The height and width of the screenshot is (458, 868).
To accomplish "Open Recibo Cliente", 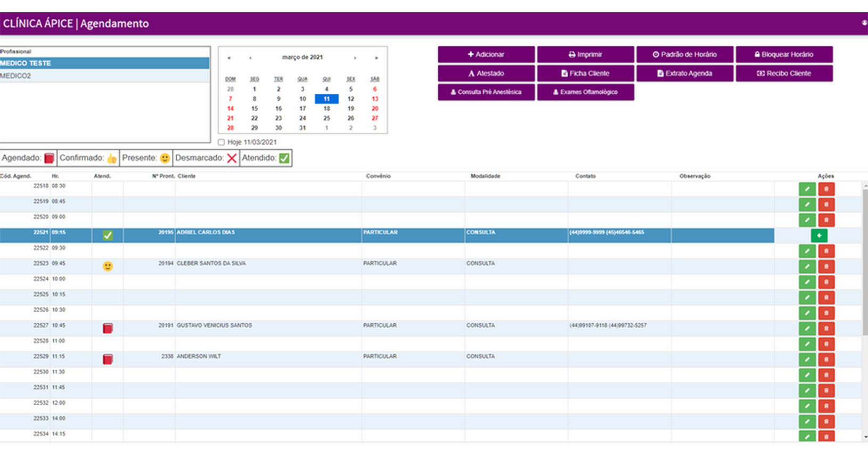I will pyautogui.click(x=784, y=73).
